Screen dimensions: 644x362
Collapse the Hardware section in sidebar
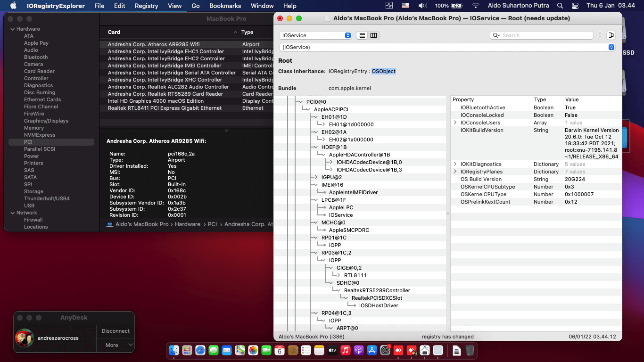pyautogui.click(x=12, y=29)
